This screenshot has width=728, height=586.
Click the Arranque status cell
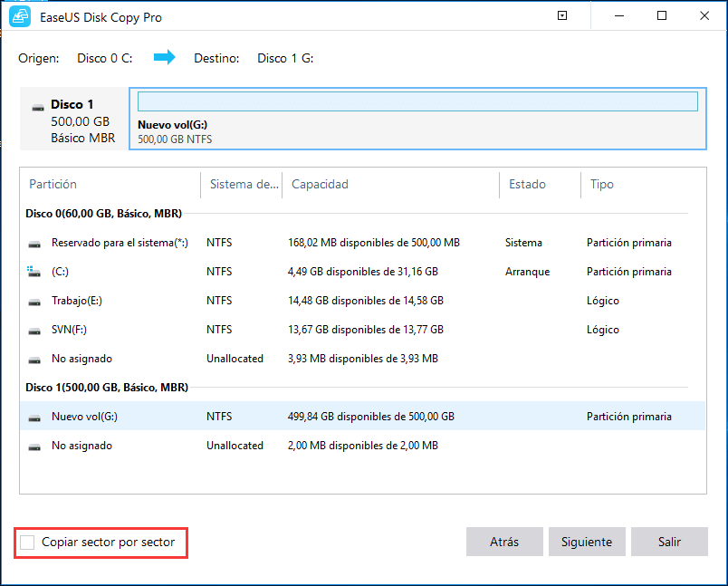527,272
